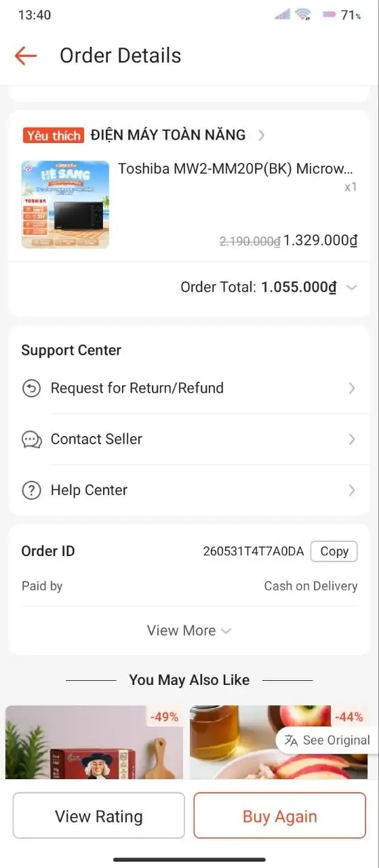Tap the Yêu thích shop badge
The image size is (379, 868).
[x=53, y=135]
